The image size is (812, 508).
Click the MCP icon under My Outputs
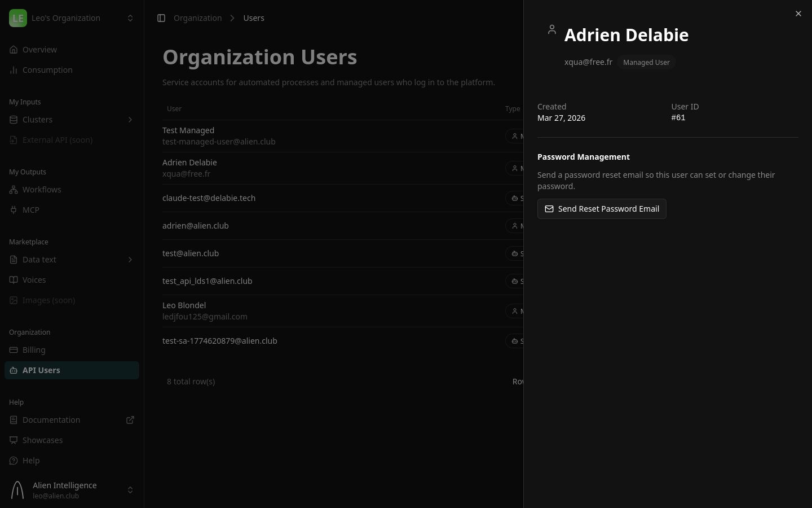[14, 210]
